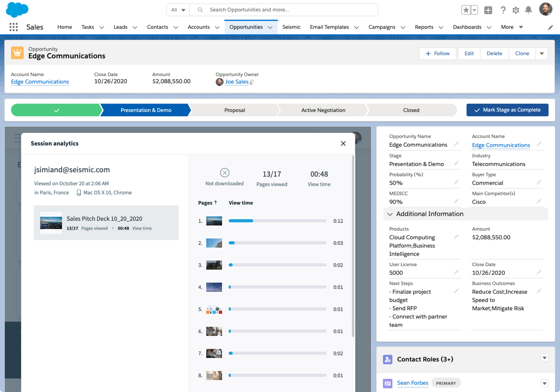Image resolution: width=560 pixels, height=392 pixels.
Task: Select the Proposal stage in path
Action: pyautogui.click(x=234, y=110)
